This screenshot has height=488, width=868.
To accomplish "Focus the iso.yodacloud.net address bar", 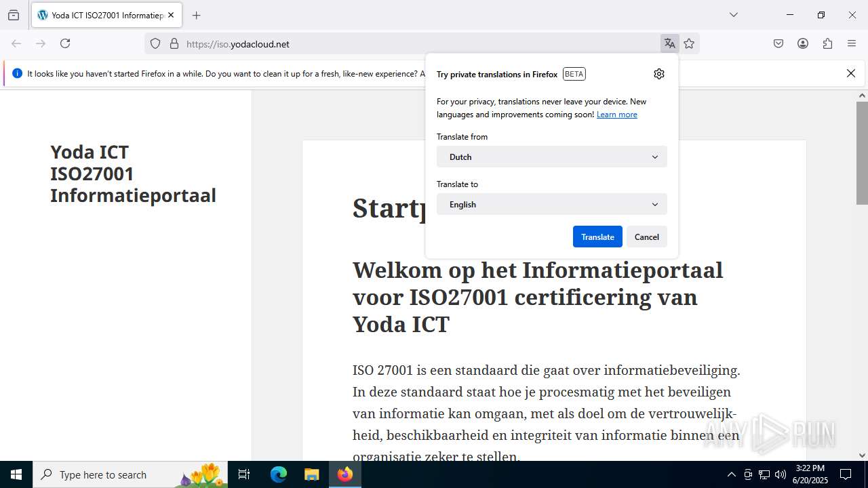I will (x=420, y=44).
